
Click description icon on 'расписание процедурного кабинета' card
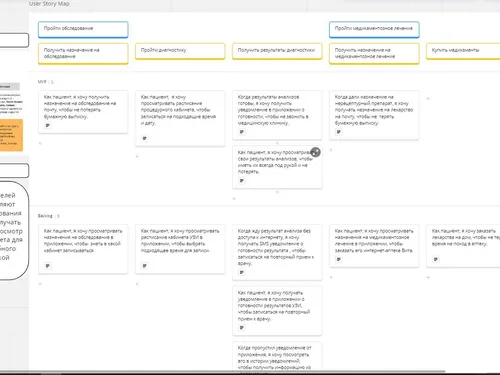(145, 138)
